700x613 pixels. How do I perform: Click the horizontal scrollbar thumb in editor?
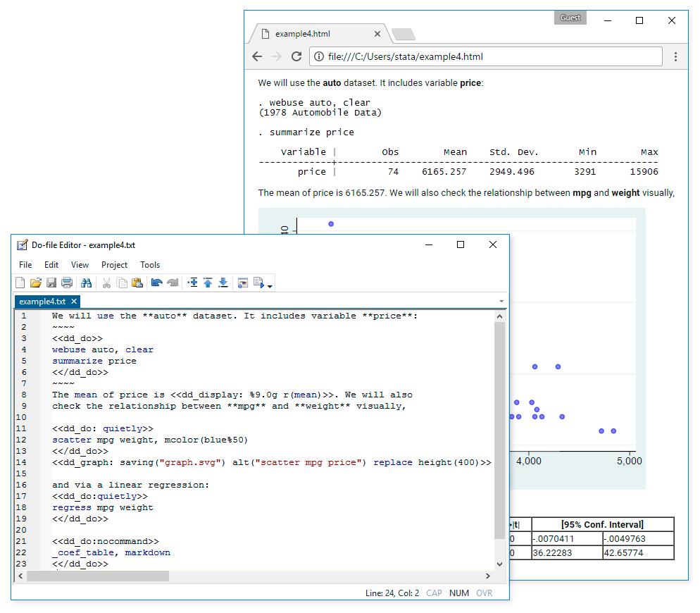[x=97, y=576]
